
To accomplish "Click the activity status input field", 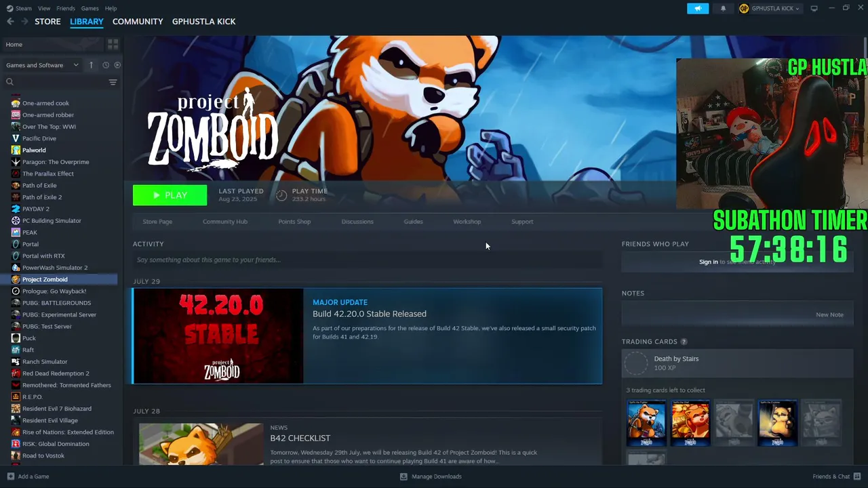I will click(367, 260).
